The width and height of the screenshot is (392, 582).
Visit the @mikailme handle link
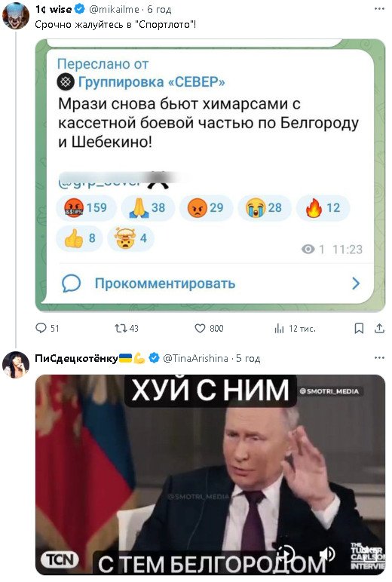(114, 9)
